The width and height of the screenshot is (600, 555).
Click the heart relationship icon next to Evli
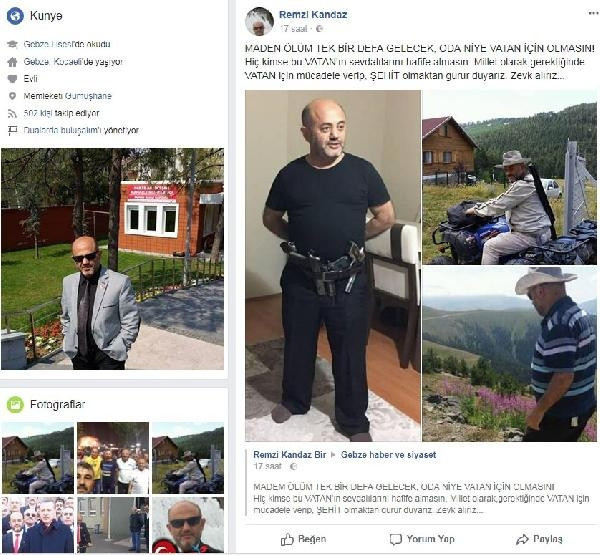click(x=12, y=79)
